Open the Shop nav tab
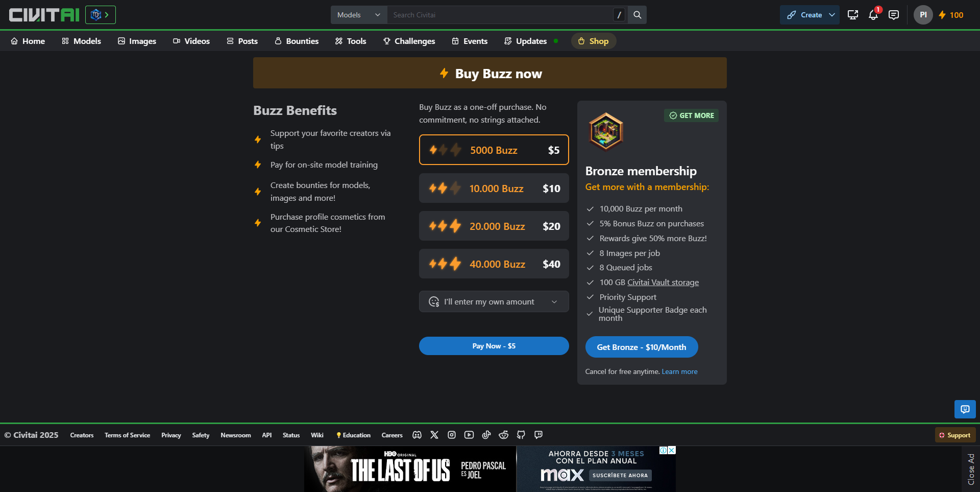This screenshot has height=492, width=980. tap(594, 41)
